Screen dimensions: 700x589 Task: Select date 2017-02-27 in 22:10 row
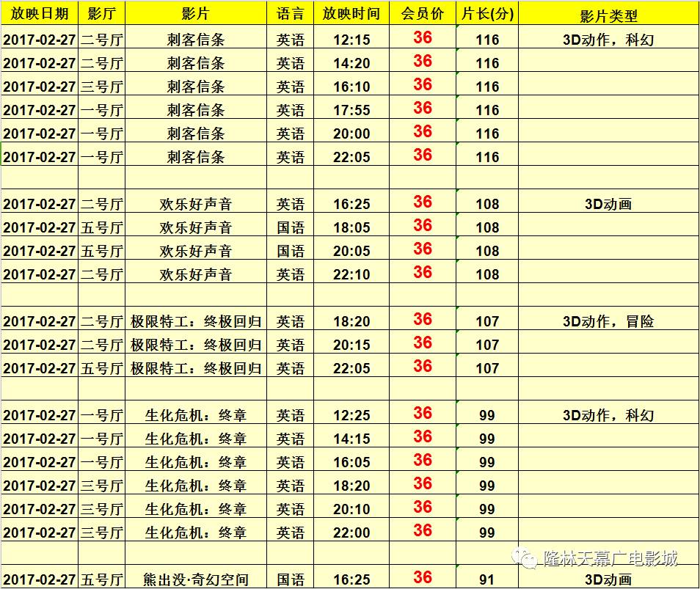click(40, 272)
